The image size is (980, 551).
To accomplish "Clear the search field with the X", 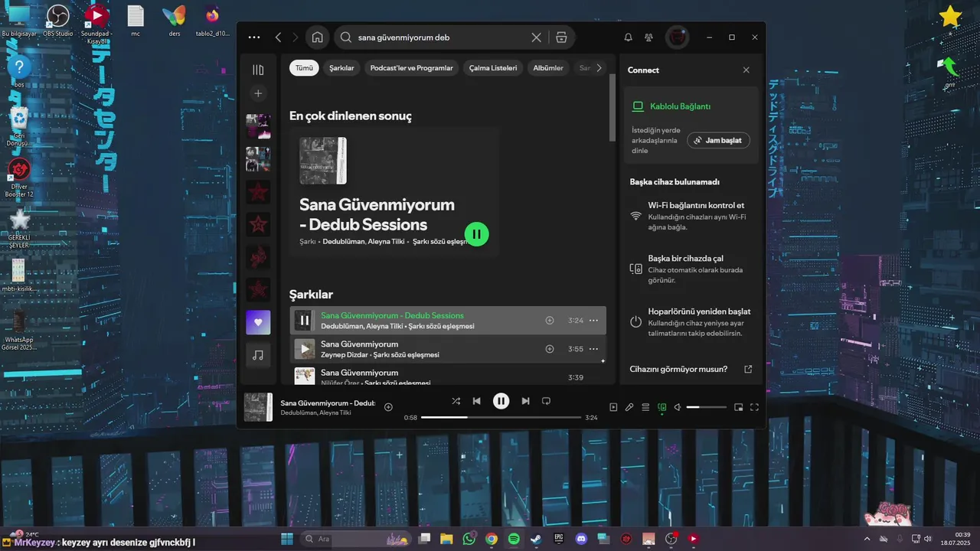I will [537, 37].
